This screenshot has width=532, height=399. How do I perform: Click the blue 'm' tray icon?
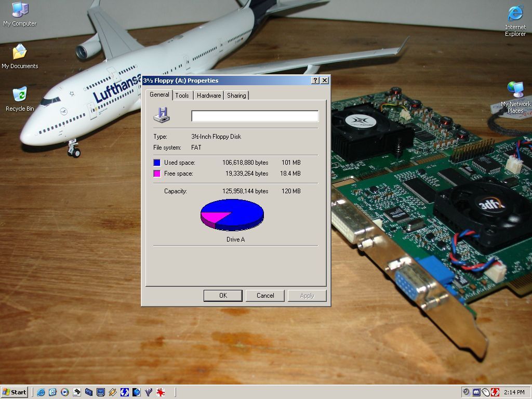[476, 392]
